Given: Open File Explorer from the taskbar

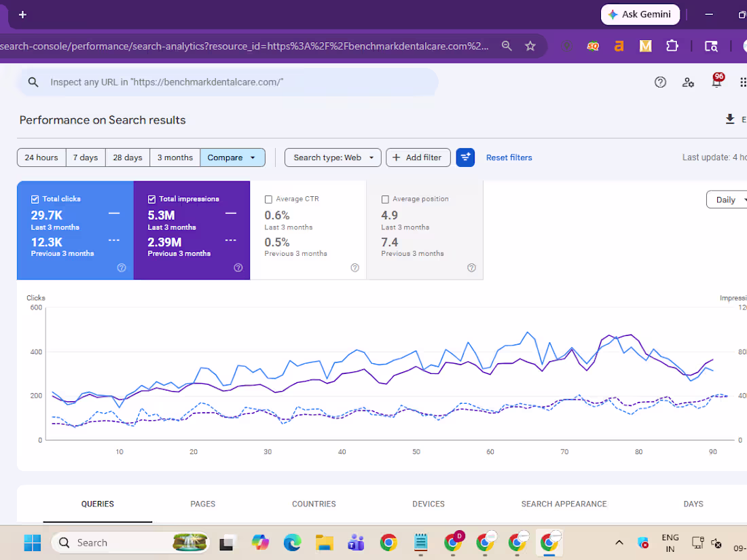Looking at the screenshot, I should (x=324, y=542).
